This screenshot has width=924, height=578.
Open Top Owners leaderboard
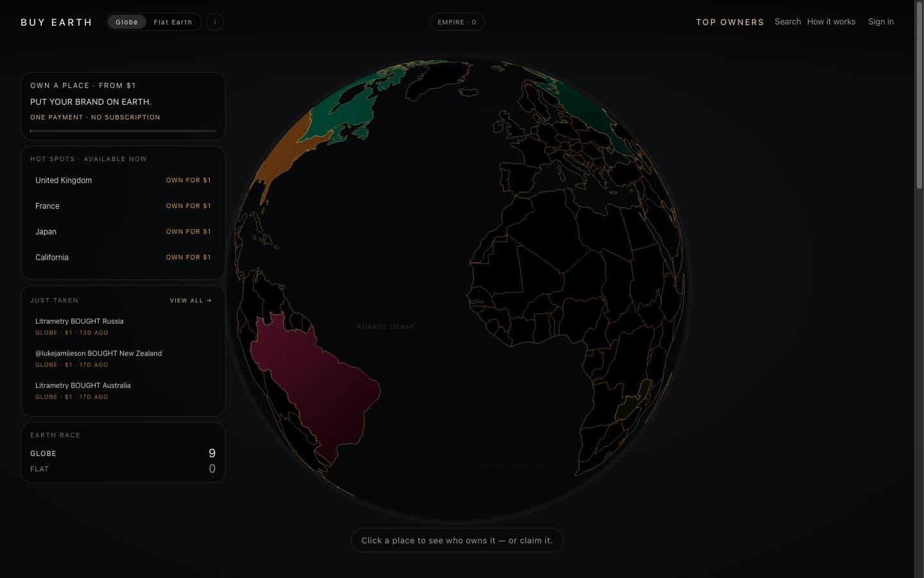click(x=730, y=22)
